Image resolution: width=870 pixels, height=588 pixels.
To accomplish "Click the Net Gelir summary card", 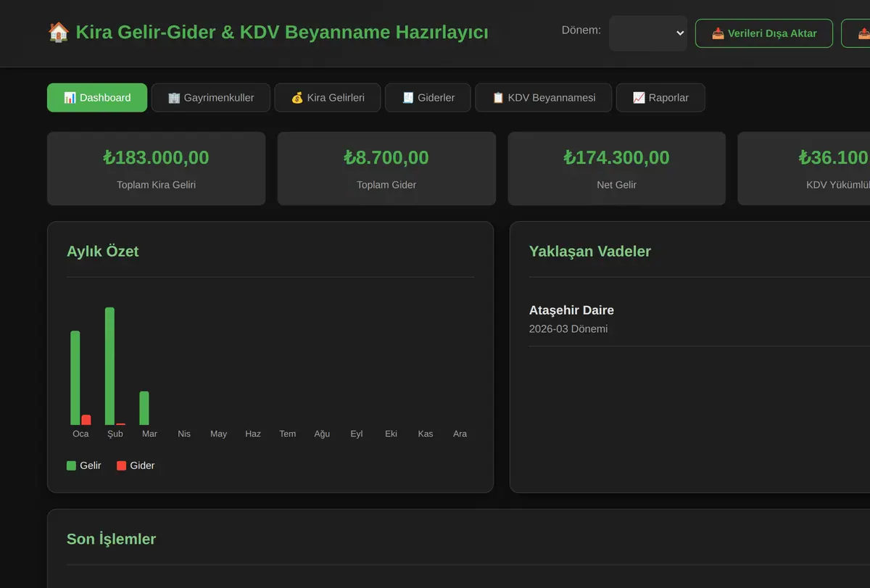I will pos(616,169).
